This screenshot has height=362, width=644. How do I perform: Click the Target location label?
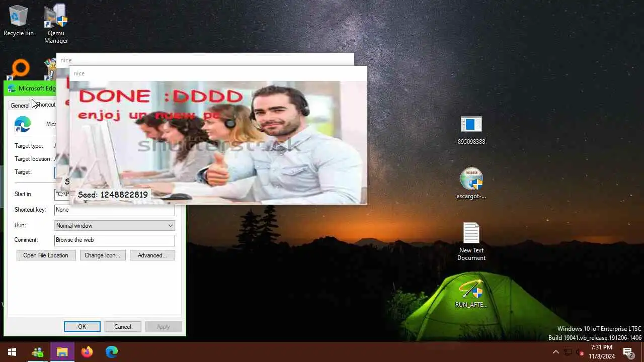(33, 159)
